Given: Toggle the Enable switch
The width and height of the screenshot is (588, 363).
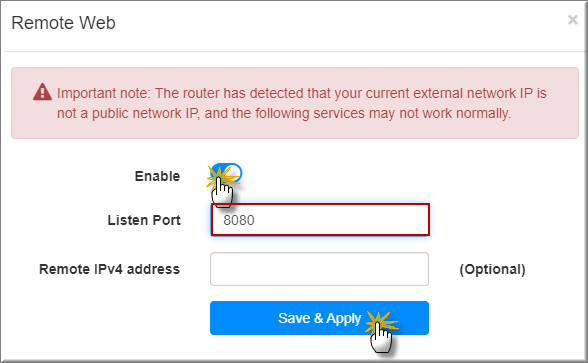Looking at the screenshot, I should click(x=226, y=173).
